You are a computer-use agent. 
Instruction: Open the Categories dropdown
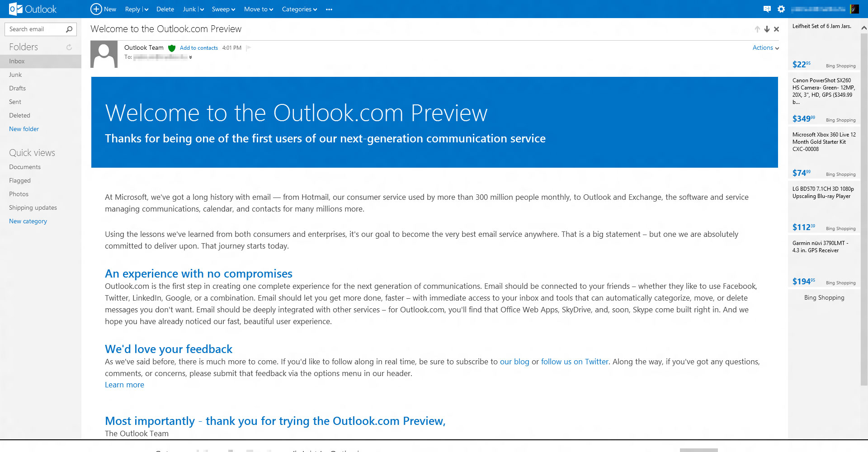point(299,9)
